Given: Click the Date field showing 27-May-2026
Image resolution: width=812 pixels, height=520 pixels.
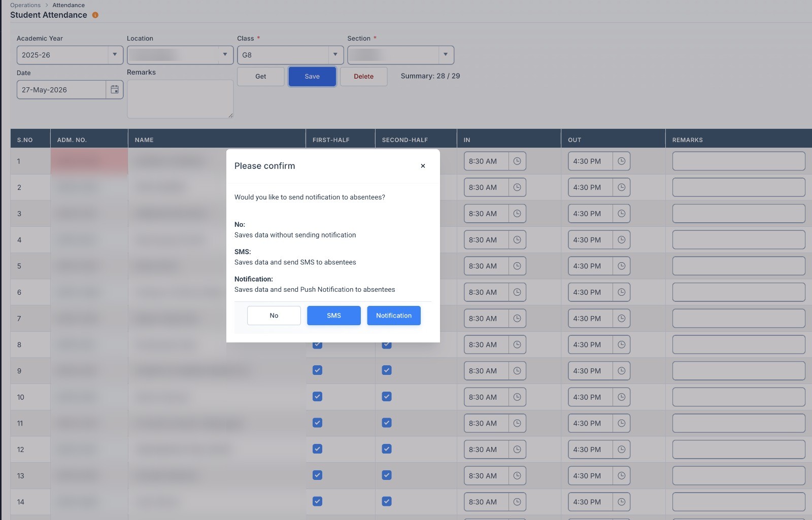Looking at the screenshot, I should [x=61, y=90].
